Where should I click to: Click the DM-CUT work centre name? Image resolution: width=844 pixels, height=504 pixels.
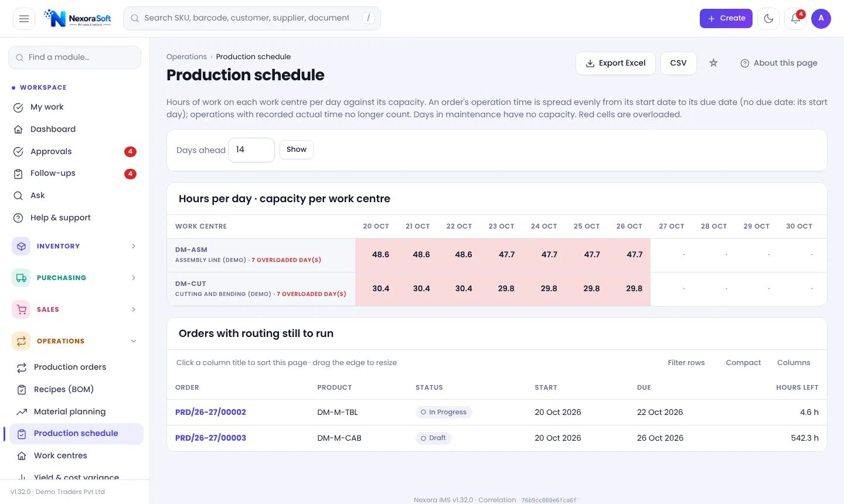click(190, 284)
